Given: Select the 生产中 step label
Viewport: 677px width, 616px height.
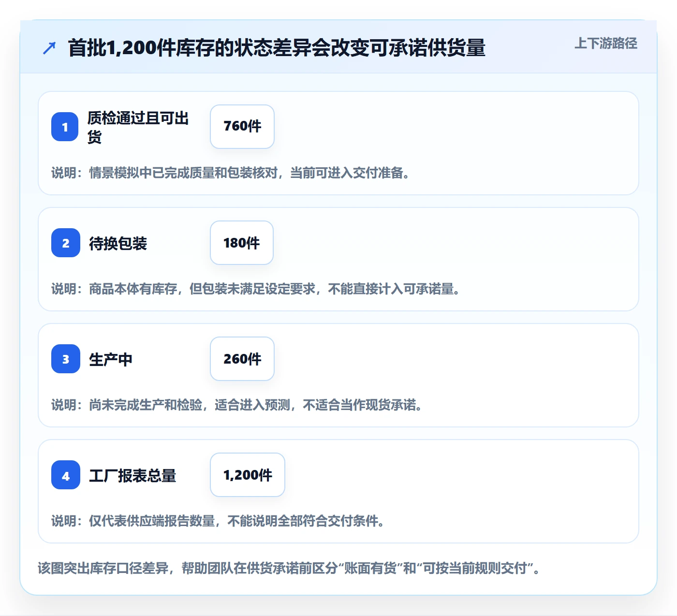Looking at the screenshot, I should tap(111, 359).
